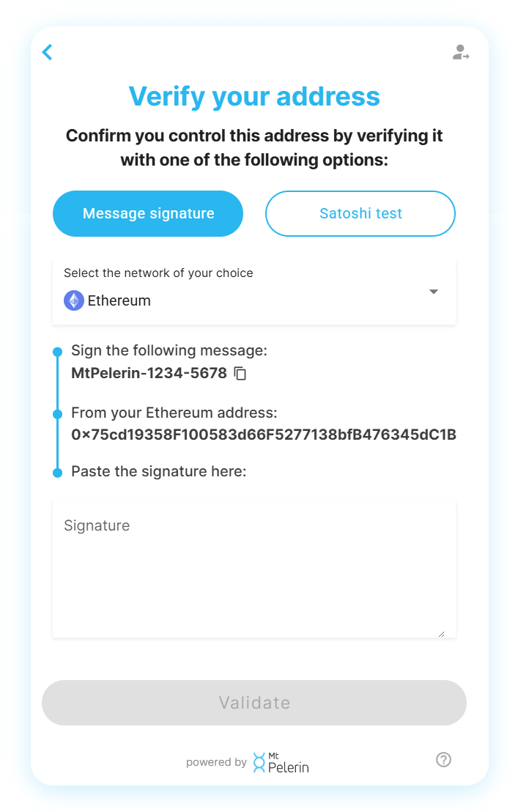
Task: Click the blue dot beside 'From your Ethereum address'
Action: (x=57, y=413)
